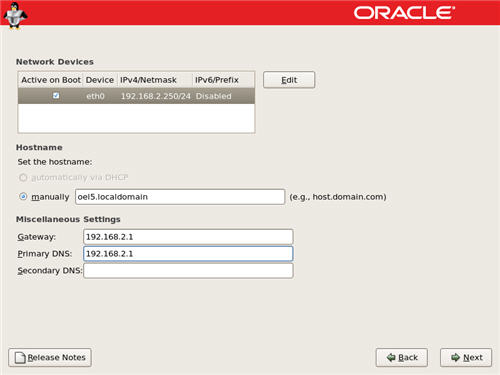
Task: Click the Oracle logo in the banner
Action: [404, 13]
